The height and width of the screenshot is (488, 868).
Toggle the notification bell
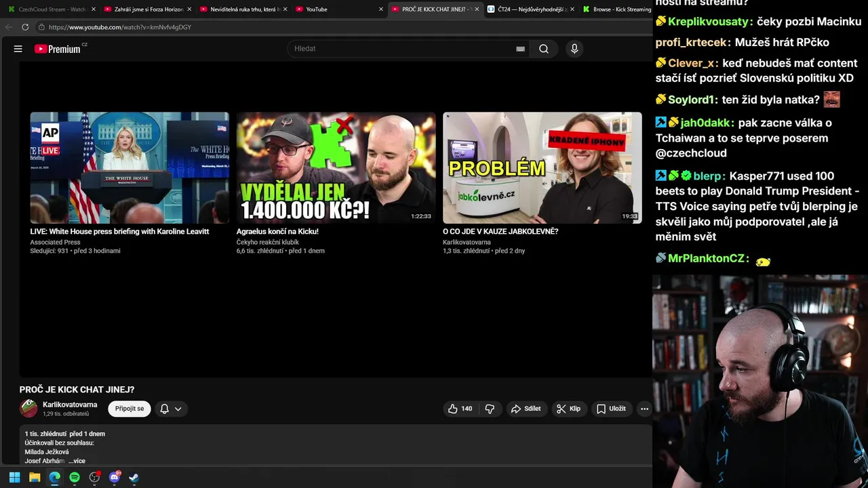click(x=164, y=409)
